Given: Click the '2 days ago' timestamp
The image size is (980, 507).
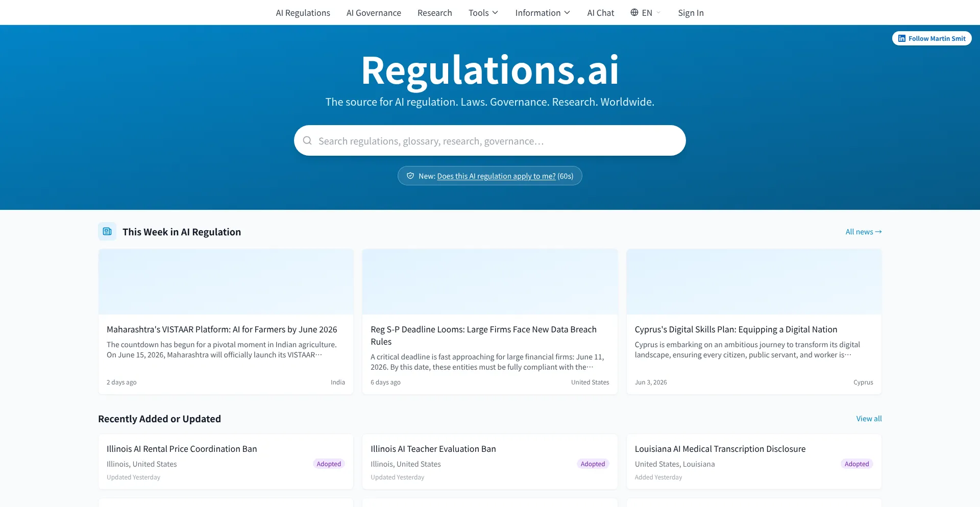Looking at the screenshot, I should tap(121, 382).
